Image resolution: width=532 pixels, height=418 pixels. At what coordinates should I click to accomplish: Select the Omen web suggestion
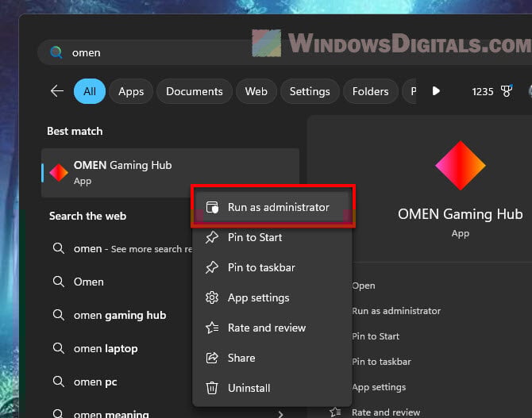[x=117, y=282]
